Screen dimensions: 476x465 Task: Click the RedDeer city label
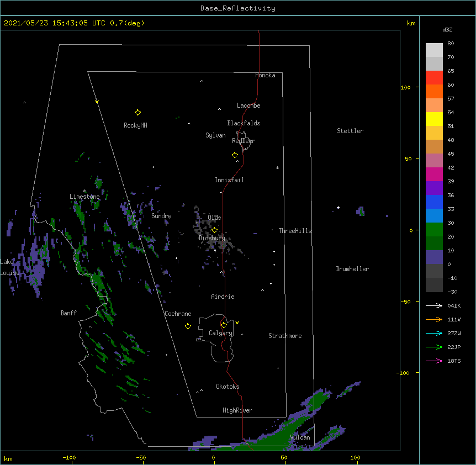pos(244,141)
